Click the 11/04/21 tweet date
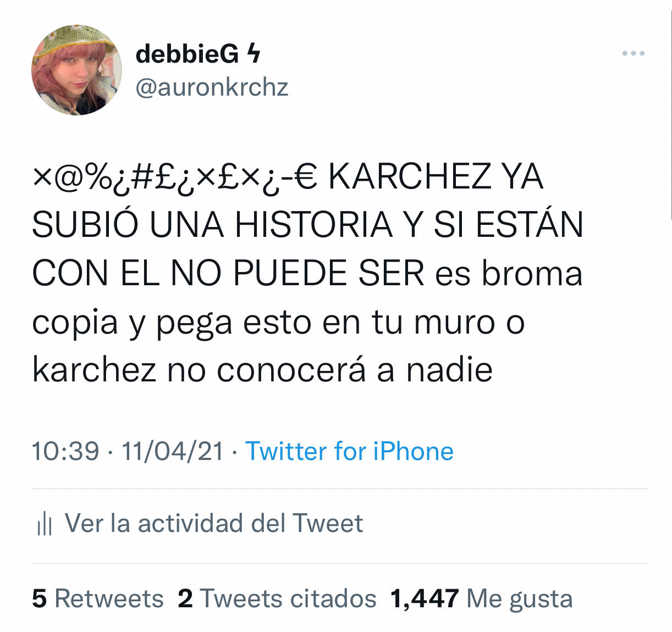 pyautogui.click(x=173, y=451)
